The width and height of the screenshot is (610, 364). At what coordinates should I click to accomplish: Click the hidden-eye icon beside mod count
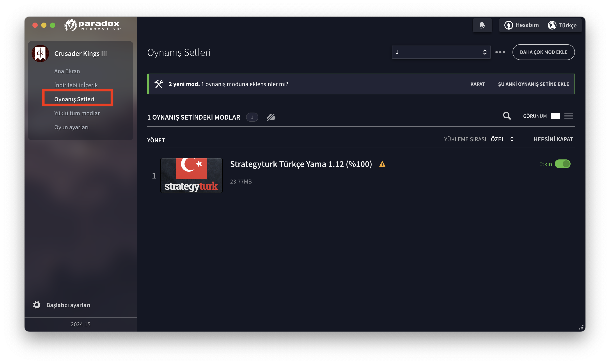271,117
